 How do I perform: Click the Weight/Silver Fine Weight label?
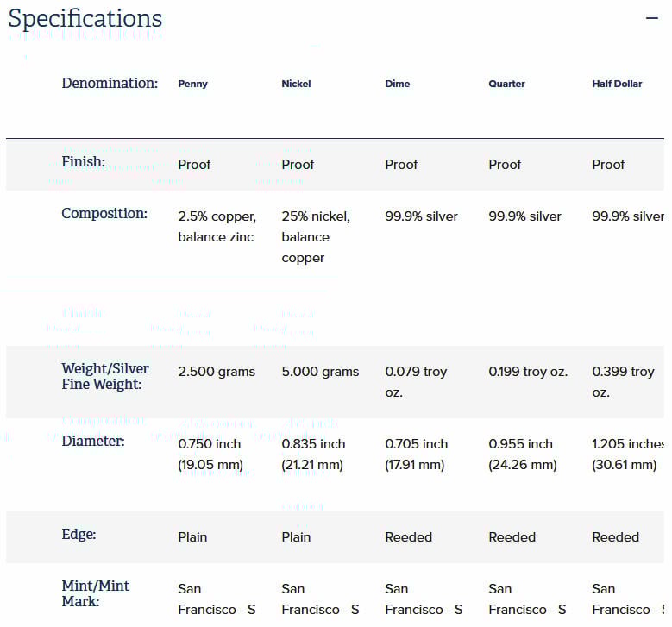point(105,376)
